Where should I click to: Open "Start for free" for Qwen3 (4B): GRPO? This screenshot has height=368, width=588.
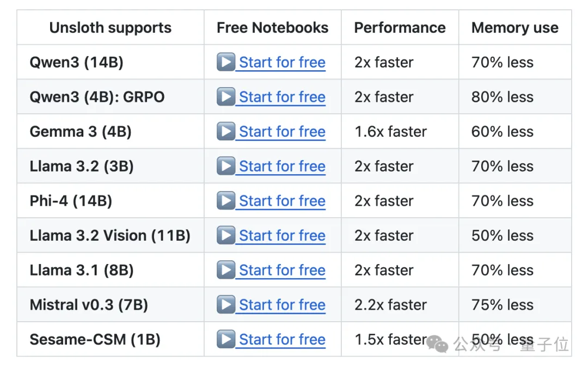coord(282,97)
